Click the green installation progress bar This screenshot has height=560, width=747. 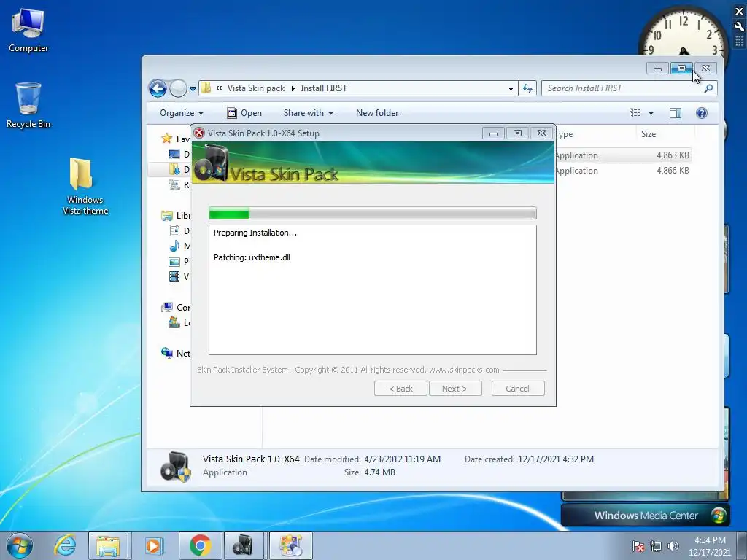[x=373, y=214]
